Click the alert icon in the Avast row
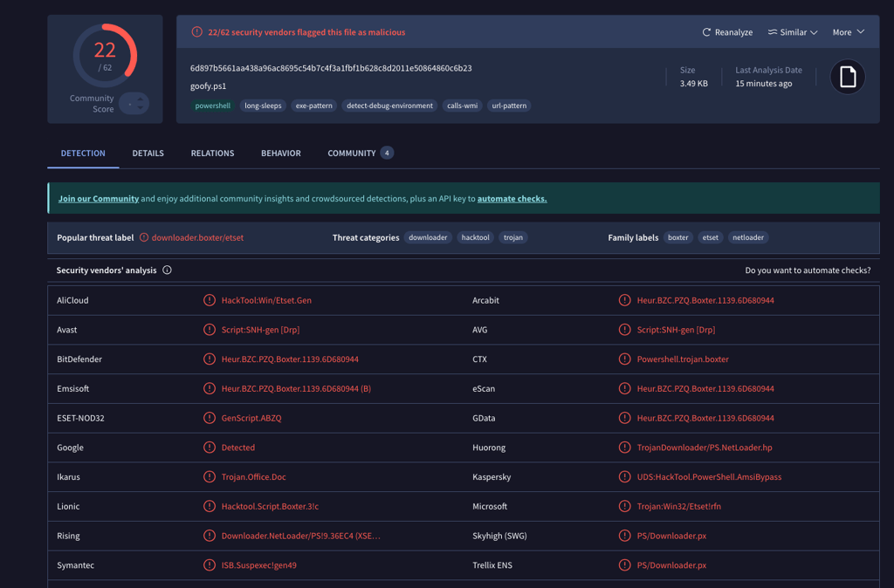 click(x=210, y=330)
